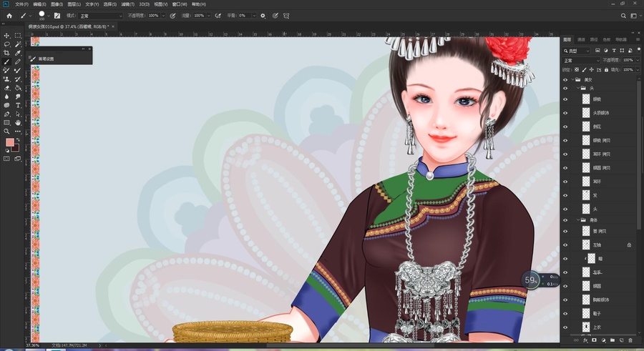Click the 平滑 0% smoothing field

pos(244,16)
